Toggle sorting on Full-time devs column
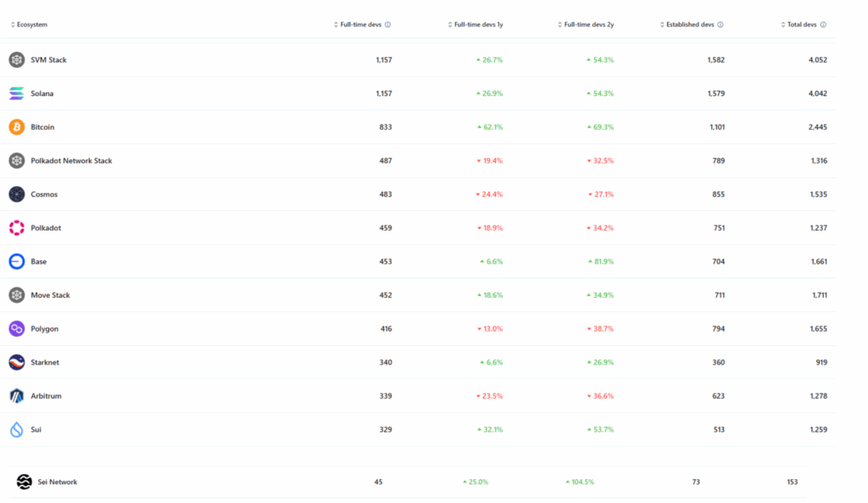The height and width of the screenshot is (503, 868). pos(335,24)
